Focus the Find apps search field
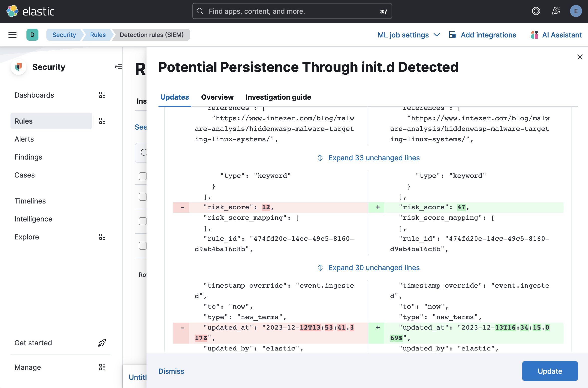The width and height of the screenshot is (588, 388). [292, 11]
